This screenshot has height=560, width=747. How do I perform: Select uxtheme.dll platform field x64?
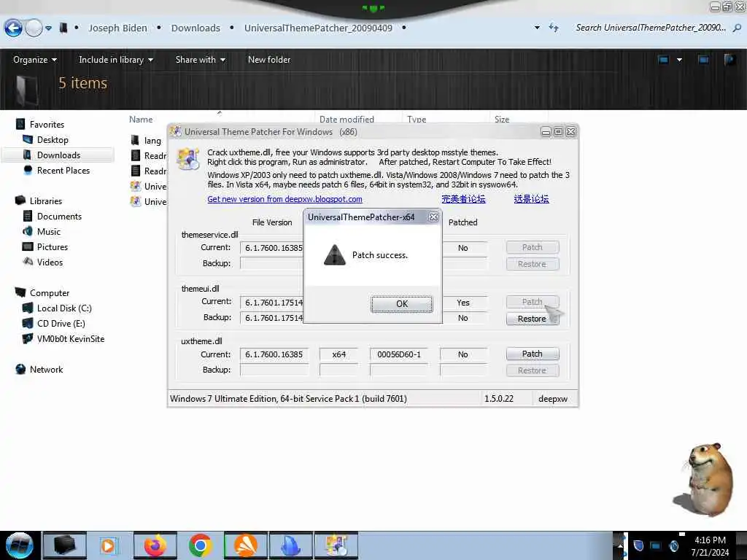pyautogui.click(x=338, y=354)
